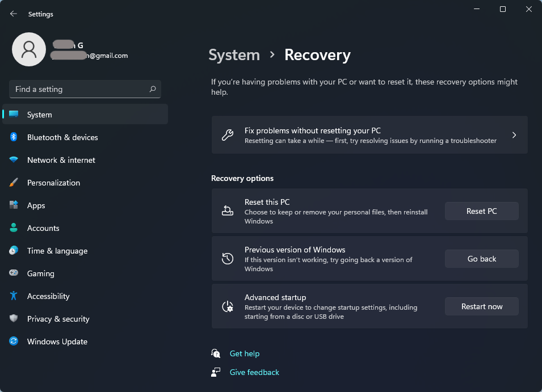Open the Get help link
This screenshot has height=392, width=542.
pos(245,353)
